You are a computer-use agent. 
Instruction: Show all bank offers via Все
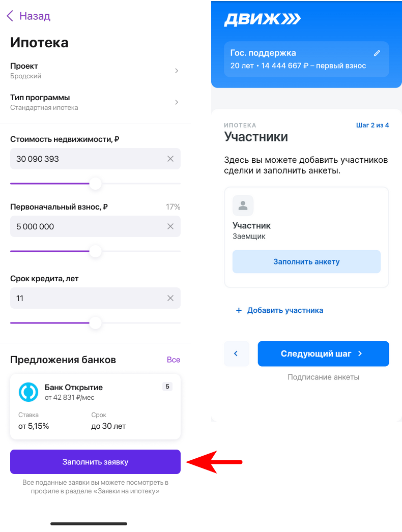173,360
